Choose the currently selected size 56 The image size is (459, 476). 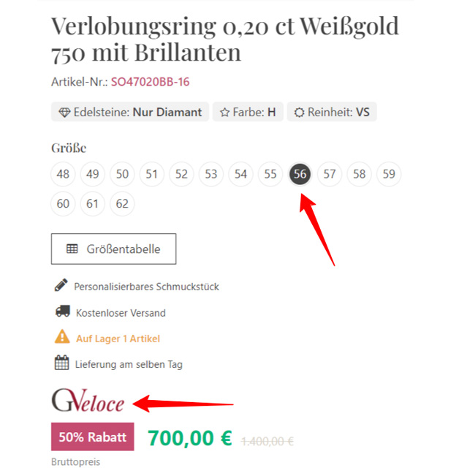pos(300,174)
